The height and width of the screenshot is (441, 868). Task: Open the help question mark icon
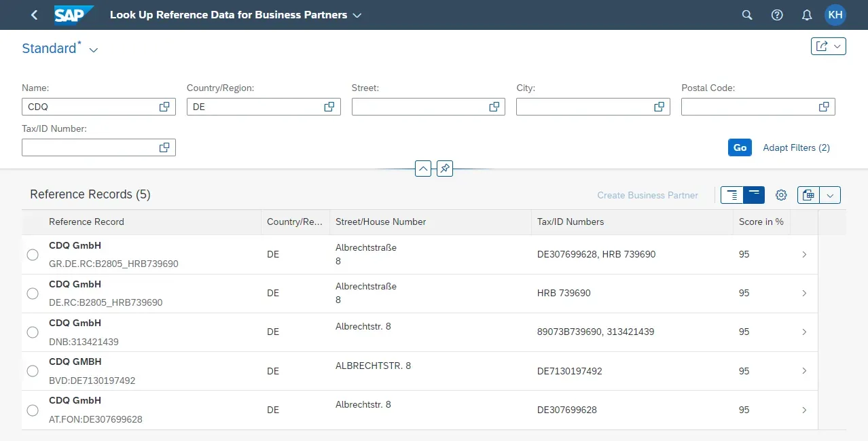(x=777, y=15)
